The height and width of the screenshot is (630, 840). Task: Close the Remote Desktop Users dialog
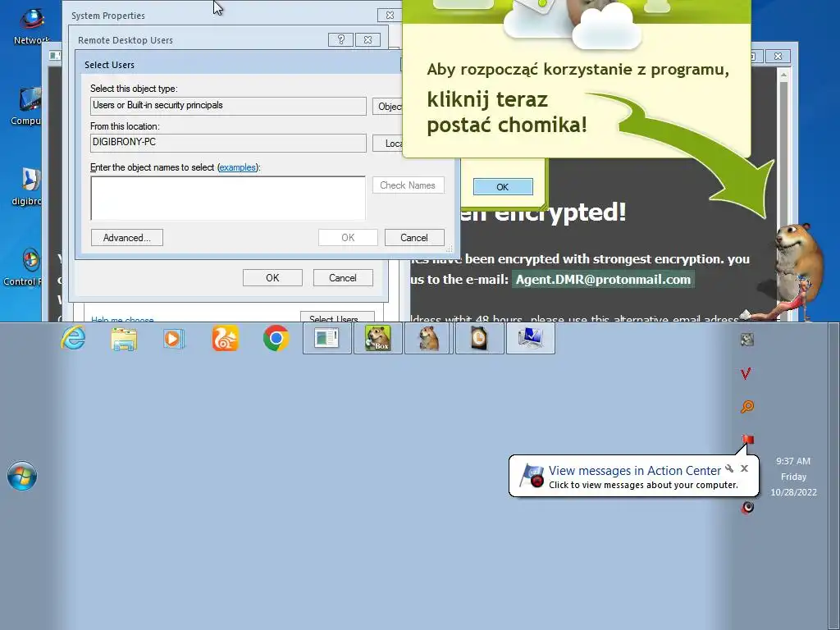[x=367, y=39]
